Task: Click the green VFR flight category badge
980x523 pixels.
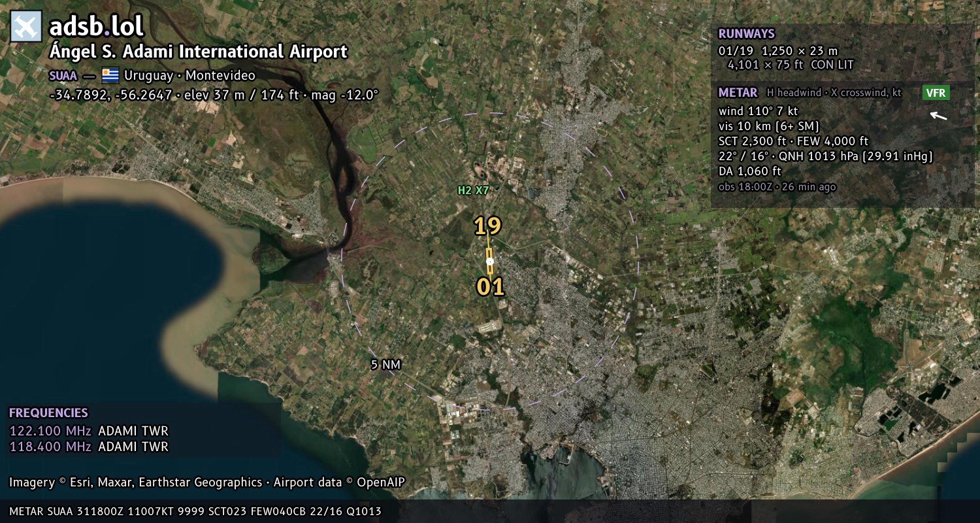Action: 936,93
